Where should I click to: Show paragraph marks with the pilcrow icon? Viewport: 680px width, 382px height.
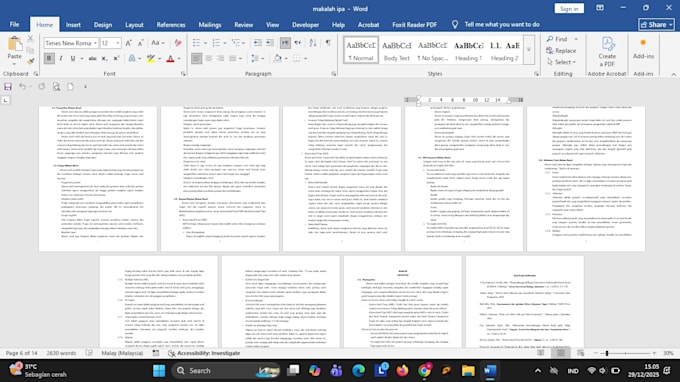[328, 42]
